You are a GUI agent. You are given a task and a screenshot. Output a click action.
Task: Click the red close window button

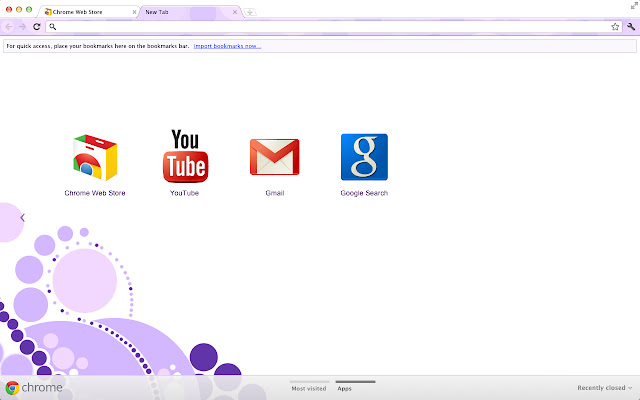tap(9, 9)
